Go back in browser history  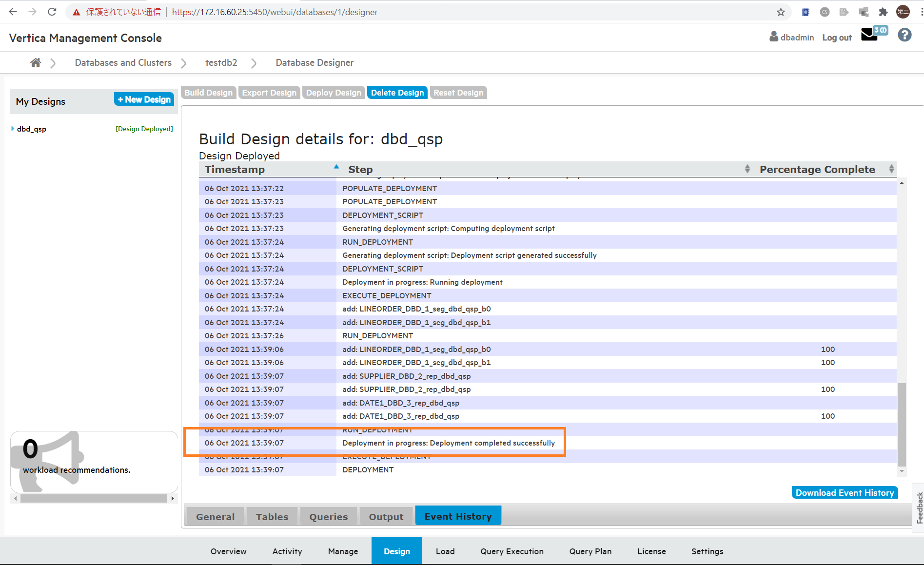click(x=13, y=12)
